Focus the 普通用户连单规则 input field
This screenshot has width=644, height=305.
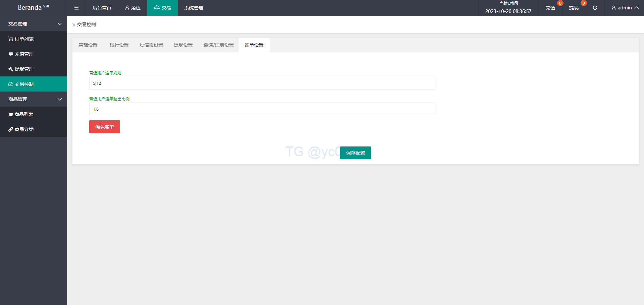pos(262,83)
